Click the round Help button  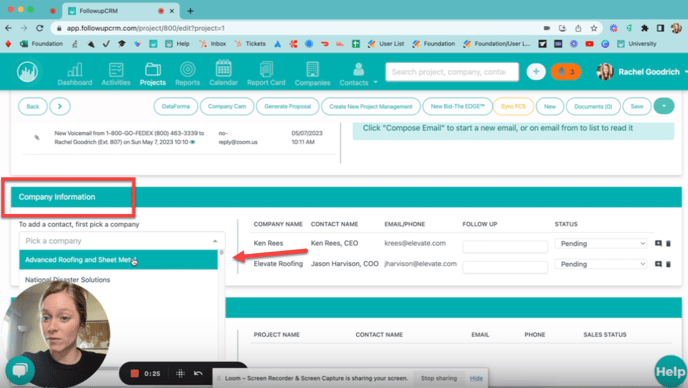[670, 372]
